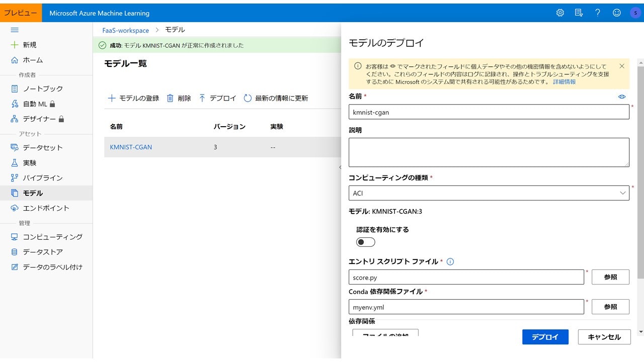
Task: Click the 説明 text area
Action: point(489,152)
